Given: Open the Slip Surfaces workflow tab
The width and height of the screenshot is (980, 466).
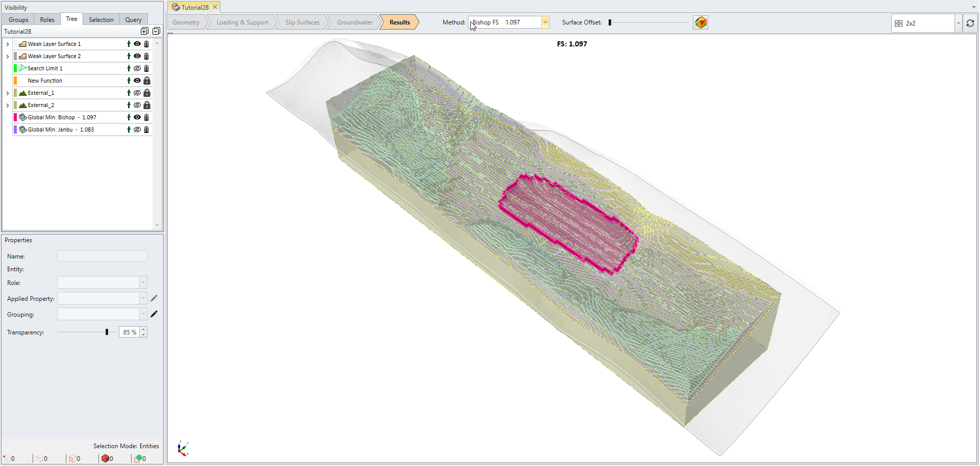Looking at the screenshot, I should coord(302,22).
